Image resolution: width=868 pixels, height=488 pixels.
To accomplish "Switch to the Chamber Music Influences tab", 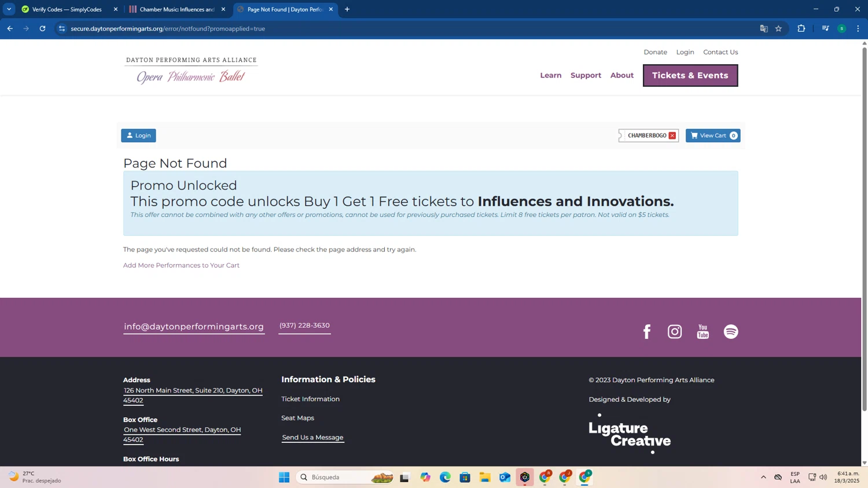I will point(176,9).
